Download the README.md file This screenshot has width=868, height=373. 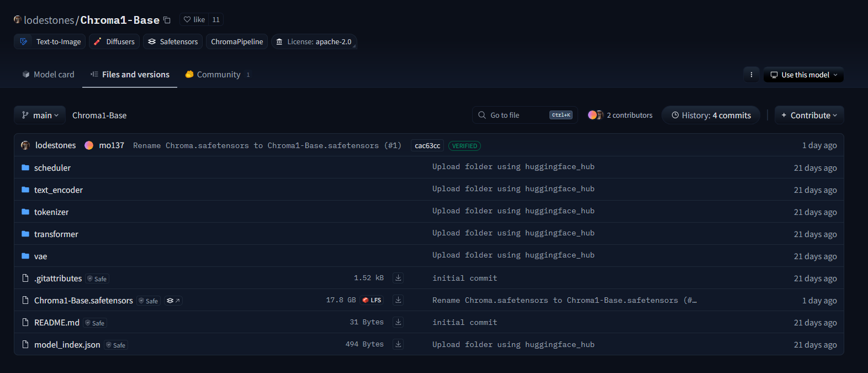coord(398,322)
